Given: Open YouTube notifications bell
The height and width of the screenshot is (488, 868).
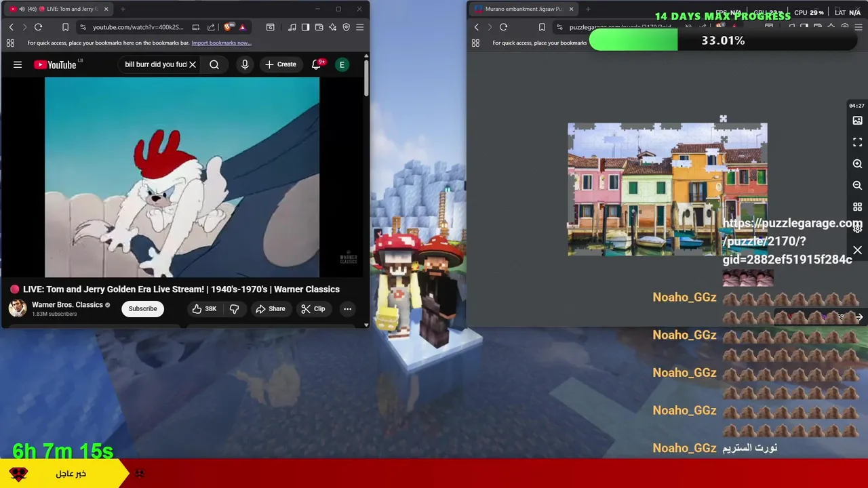Looking at the screenshot, I should pyautogui.click(x=316, y=64).
